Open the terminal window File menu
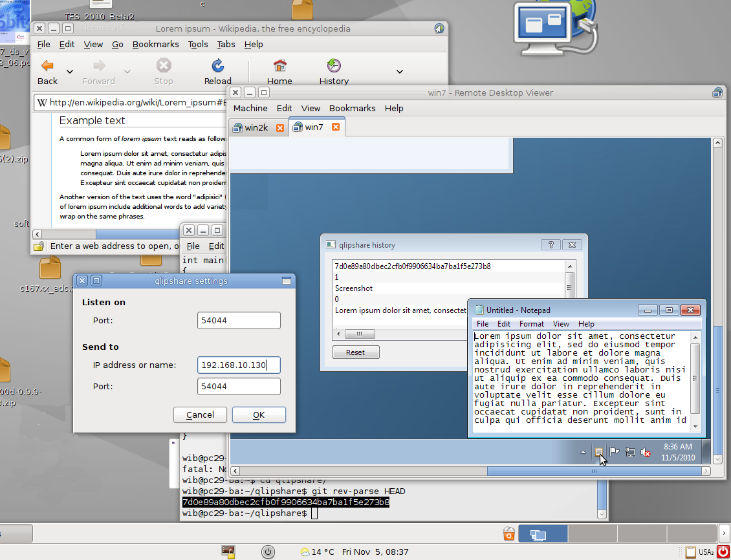The width and height of the screenshot is (731, 560). point(193,246)
